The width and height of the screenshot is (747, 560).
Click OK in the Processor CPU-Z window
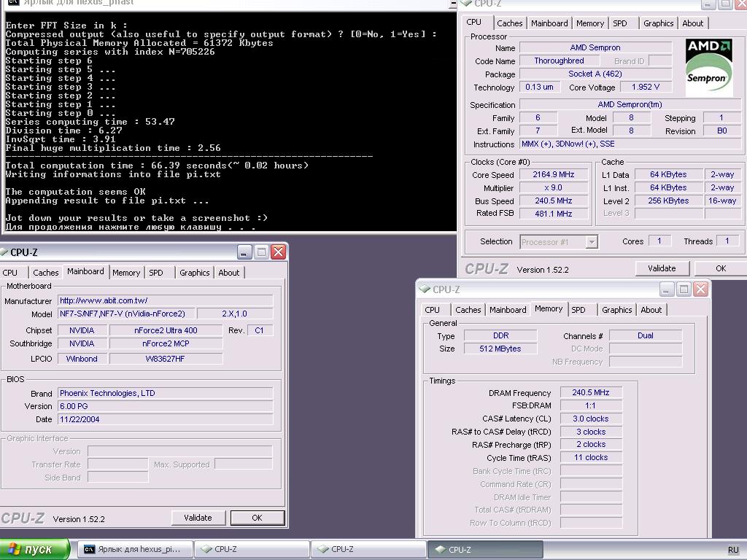pos(721,268)
